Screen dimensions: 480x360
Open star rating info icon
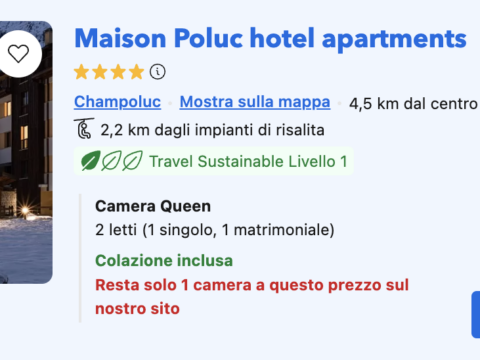(157, 72)
